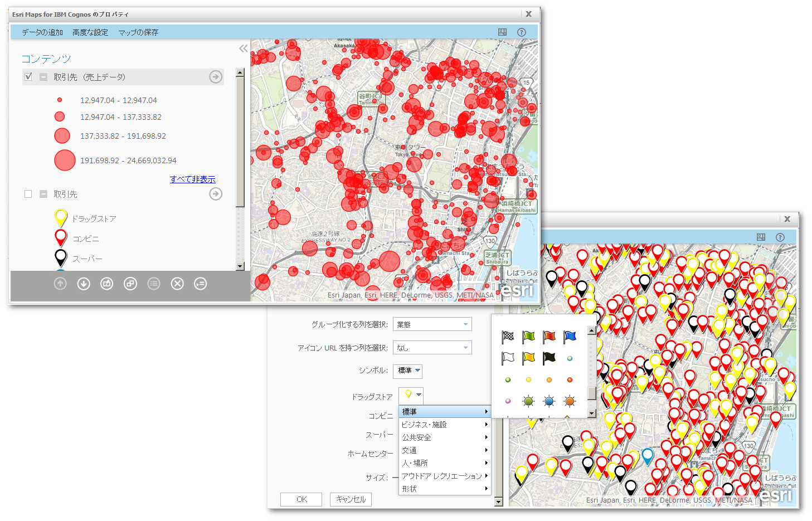
Task: Check the 取引先 layer visibility checkbox
Action: pos(28,194)
